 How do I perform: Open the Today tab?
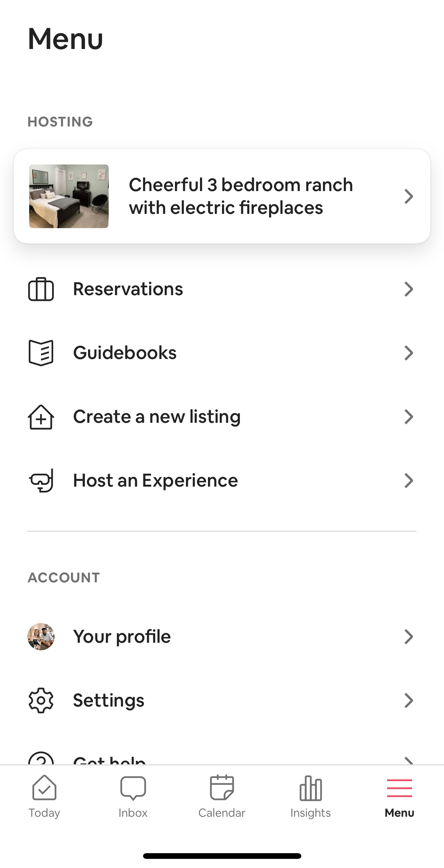44,797
